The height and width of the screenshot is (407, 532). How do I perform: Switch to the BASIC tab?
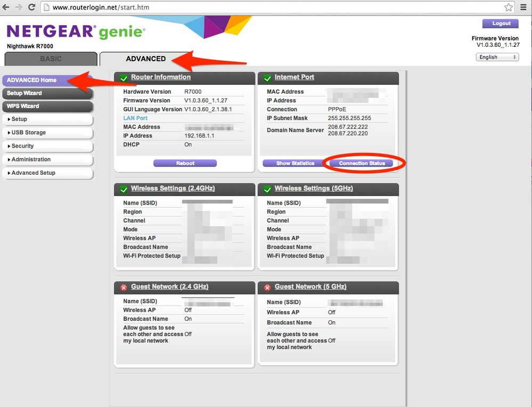pyautogui.click(x=51, y=59)
